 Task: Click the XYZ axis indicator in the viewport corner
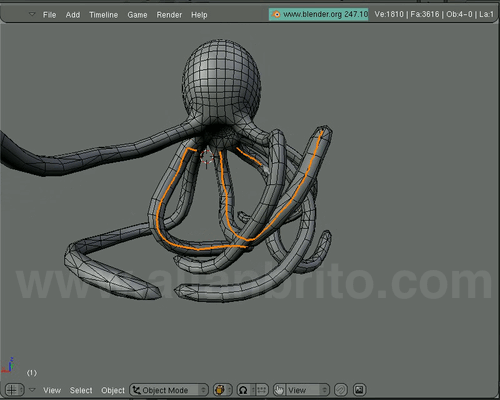[8, 365]
